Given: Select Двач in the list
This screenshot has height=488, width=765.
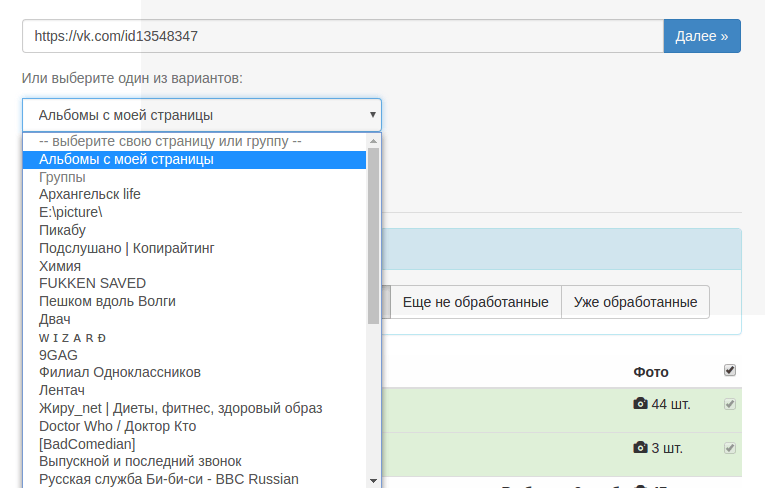Looking at the screenshot, I should 194,319.
